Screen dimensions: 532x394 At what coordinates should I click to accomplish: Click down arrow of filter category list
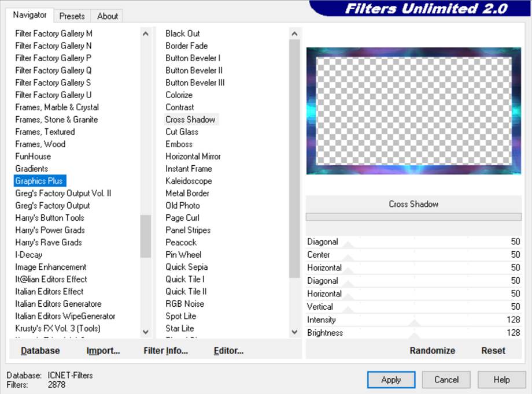pyautogui.click(x=146, y=332)
